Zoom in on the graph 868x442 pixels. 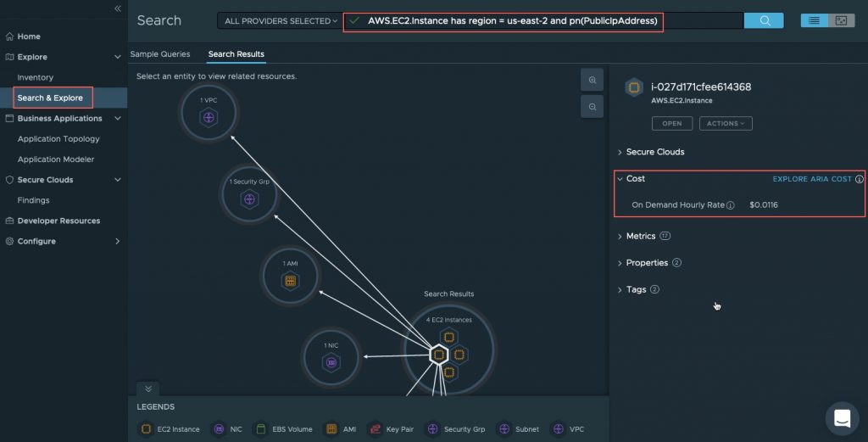click(592, 81)
